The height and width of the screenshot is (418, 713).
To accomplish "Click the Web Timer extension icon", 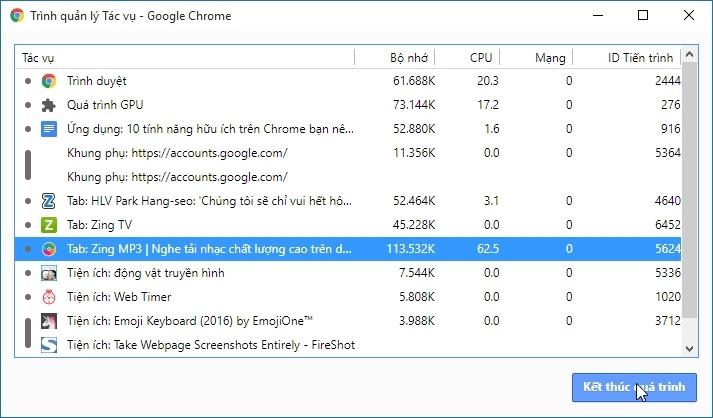I will [49, 297].
